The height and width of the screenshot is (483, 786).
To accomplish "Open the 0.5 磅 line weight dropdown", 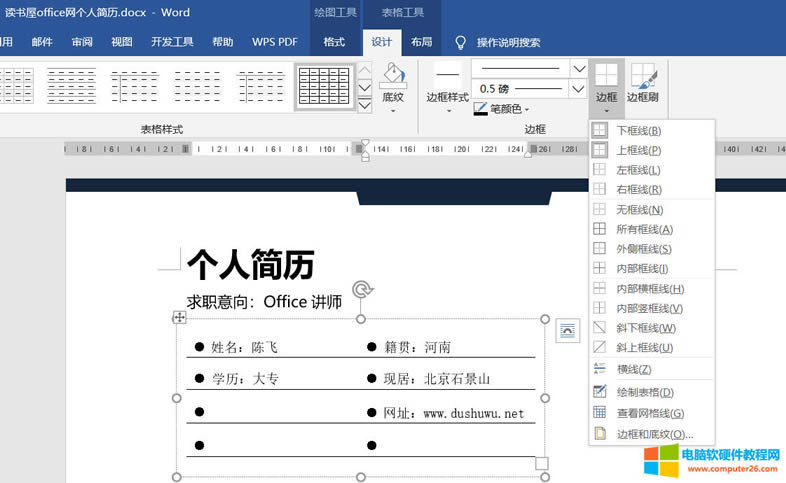I will 578,89.
